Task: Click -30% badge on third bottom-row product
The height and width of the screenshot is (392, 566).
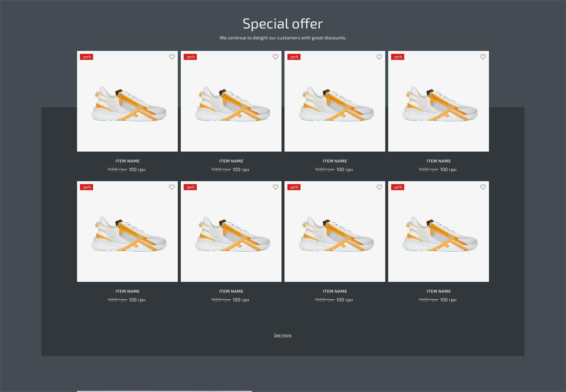Action: click(x=294, y=187)
